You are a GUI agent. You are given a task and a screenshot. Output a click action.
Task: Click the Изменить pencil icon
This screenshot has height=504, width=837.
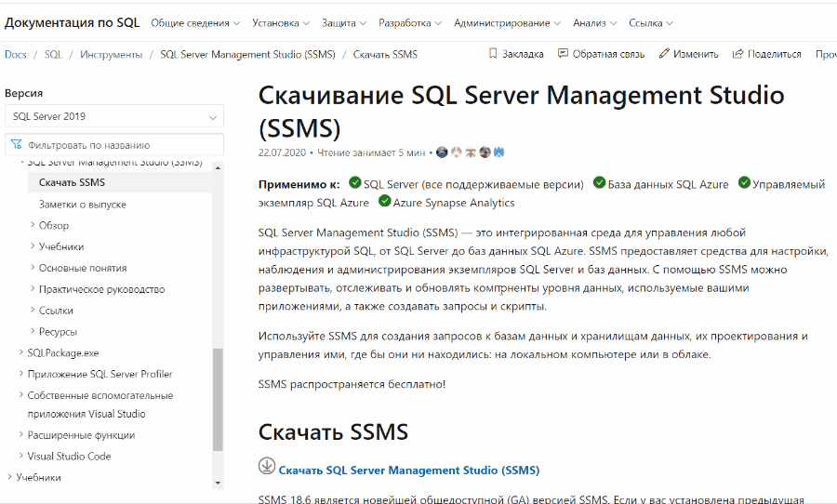click(664, 54)
